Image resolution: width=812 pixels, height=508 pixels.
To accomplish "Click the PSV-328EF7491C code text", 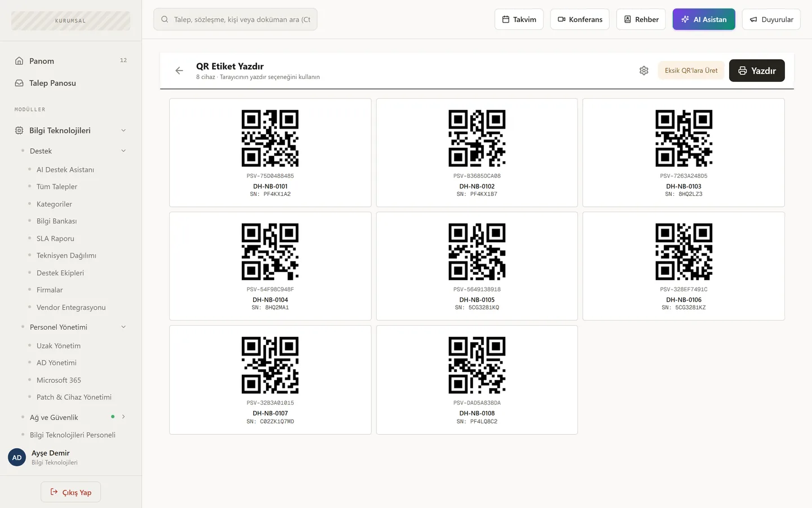I will click(683, 290).
